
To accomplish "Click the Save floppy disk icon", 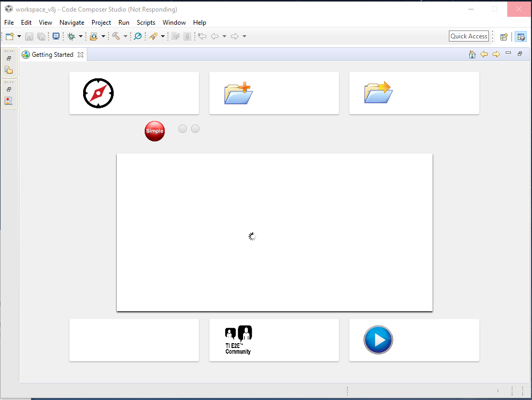I will (x=29, y=36).
